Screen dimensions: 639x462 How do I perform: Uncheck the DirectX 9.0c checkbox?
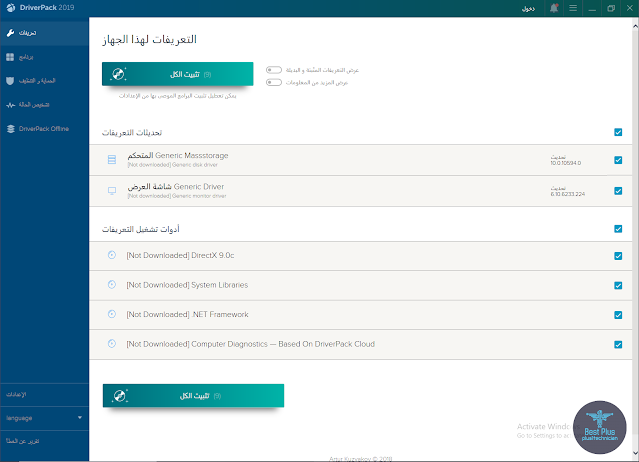click(618, 256)
